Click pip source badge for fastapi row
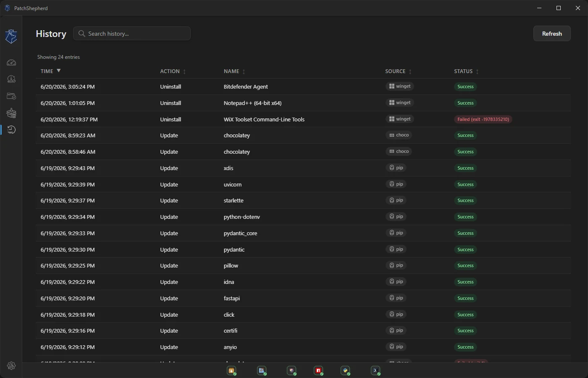Viewport: 588px width, 378px height. tap(396, 298)
